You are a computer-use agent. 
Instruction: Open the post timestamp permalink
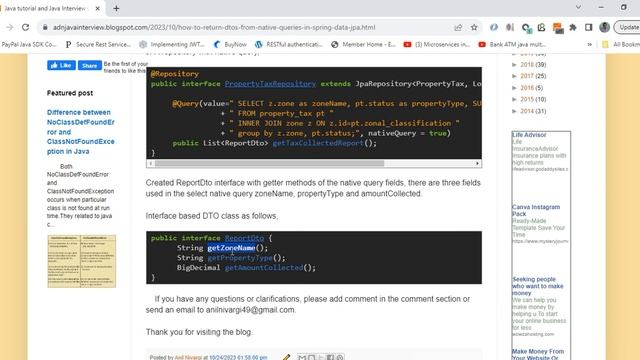(238, 357)
